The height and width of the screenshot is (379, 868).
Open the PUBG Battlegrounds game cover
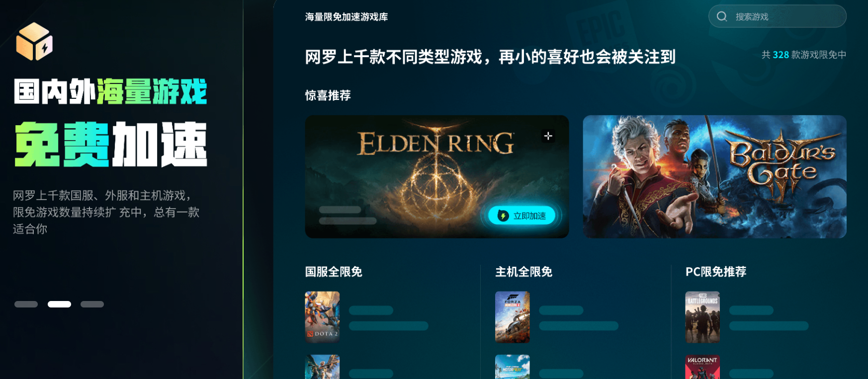click(x=702, y=317)
